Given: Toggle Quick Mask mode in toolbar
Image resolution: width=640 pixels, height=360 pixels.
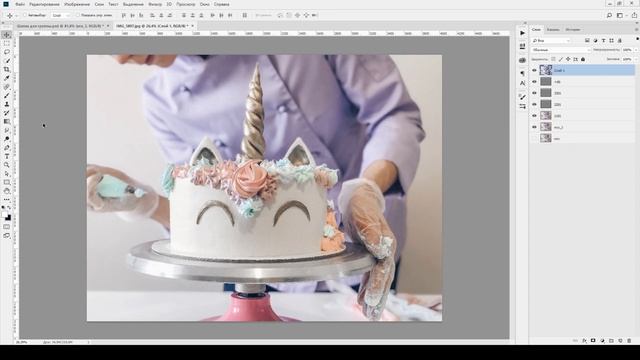Looking at the screenshot, I should [7, 227].
